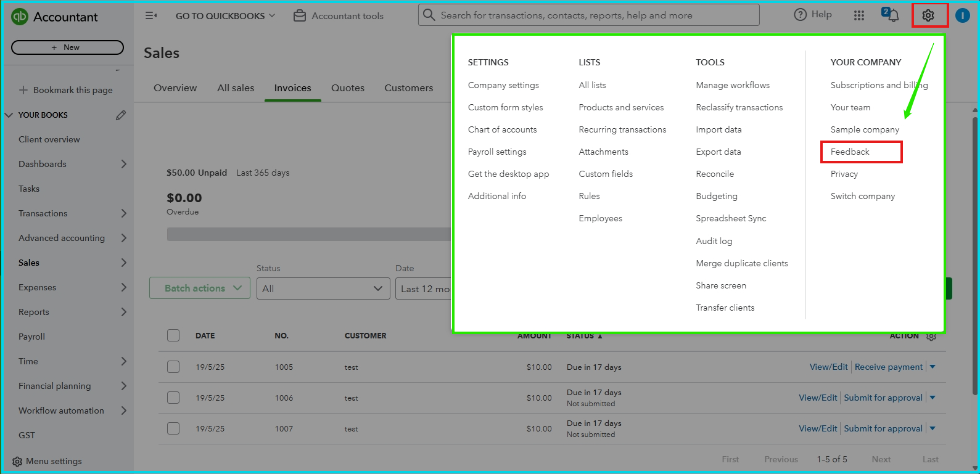Click Submit for approval for invoice 1006
Screen dimensions: 980x474
[x=883, y=398]
